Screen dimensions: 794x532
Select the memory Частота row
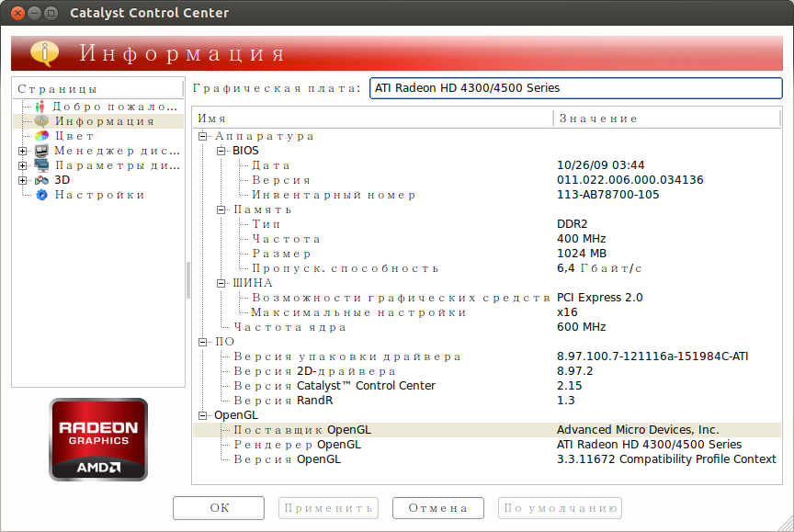487,238
